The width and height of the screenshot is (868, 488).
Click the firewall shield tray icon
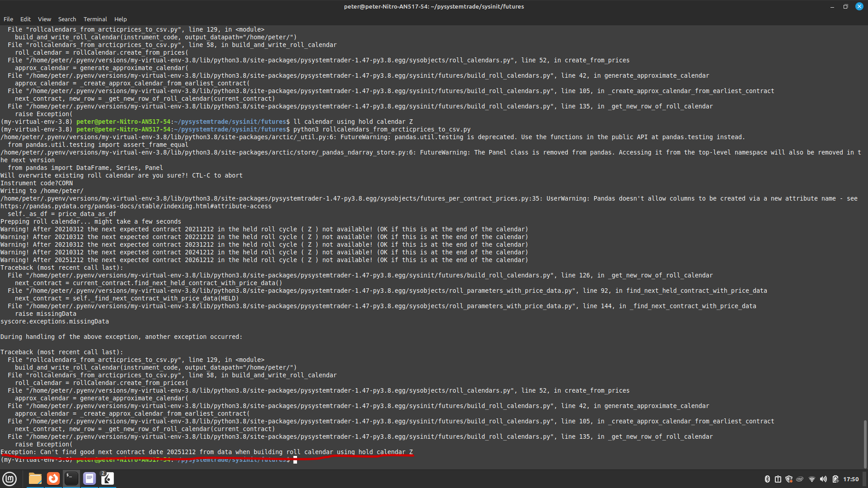click(x=789, y=479)
